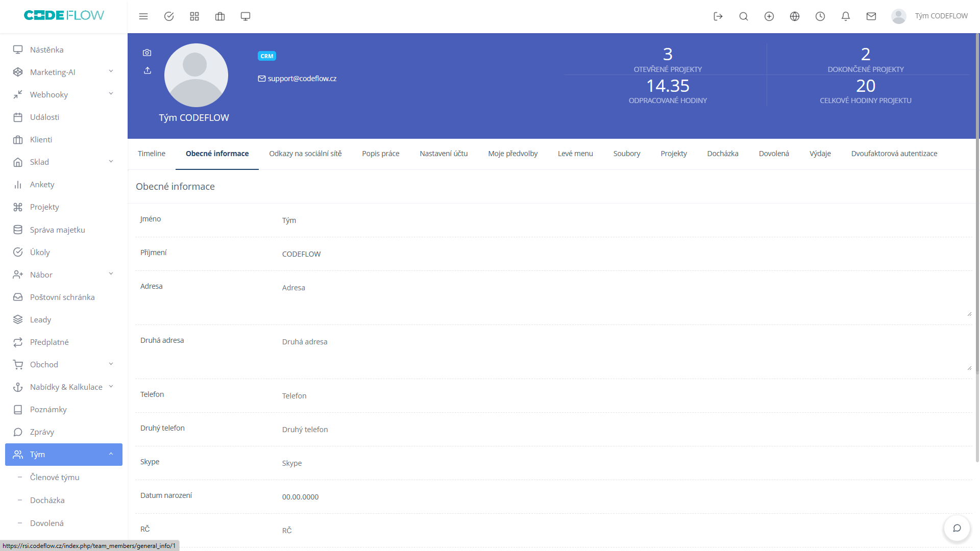Switch to the Moje předvolby tab
Screen dimensions: 980x551
point(512,154)
